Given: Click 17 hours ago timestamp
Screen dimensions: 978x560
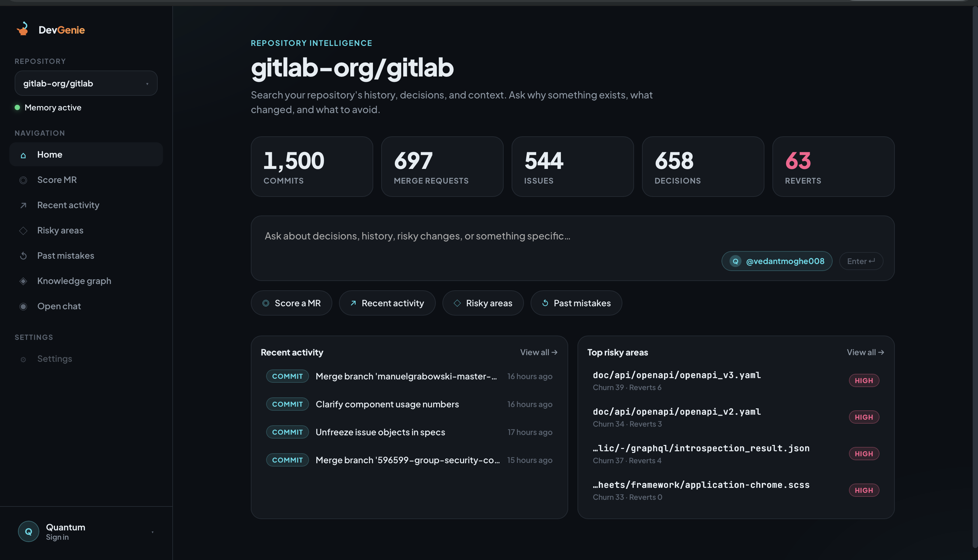Looking at the screenshot, I should coord(530,432).
